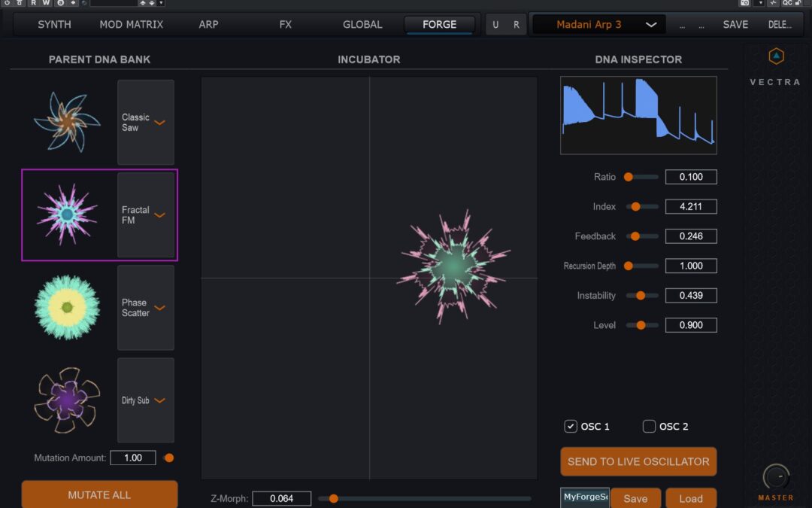Click the plugin power bypass icon
The height and width of the screenshot is (508, 812).
pyautogui.click(x=7, y=3)
